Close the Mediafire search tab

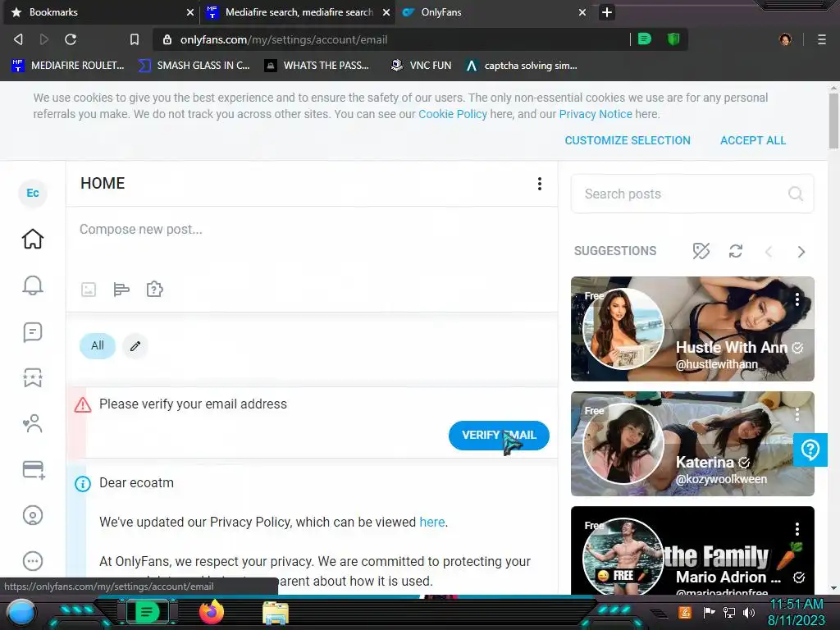pyautogui.click(x=386, y=12)
